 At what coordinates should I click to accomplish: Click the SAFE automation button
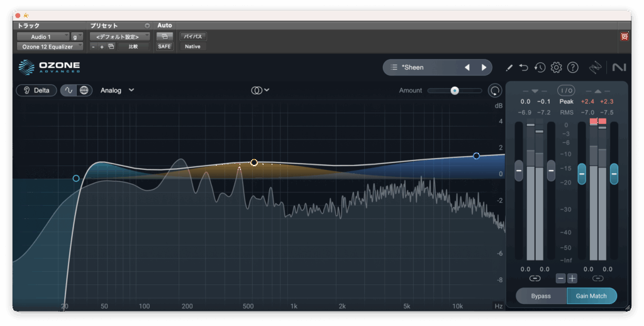(164, 46)
